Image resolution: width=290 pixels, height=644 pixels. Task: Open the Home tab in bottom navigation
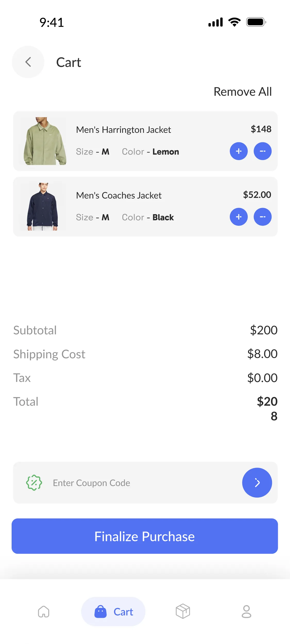pos(44,612)
